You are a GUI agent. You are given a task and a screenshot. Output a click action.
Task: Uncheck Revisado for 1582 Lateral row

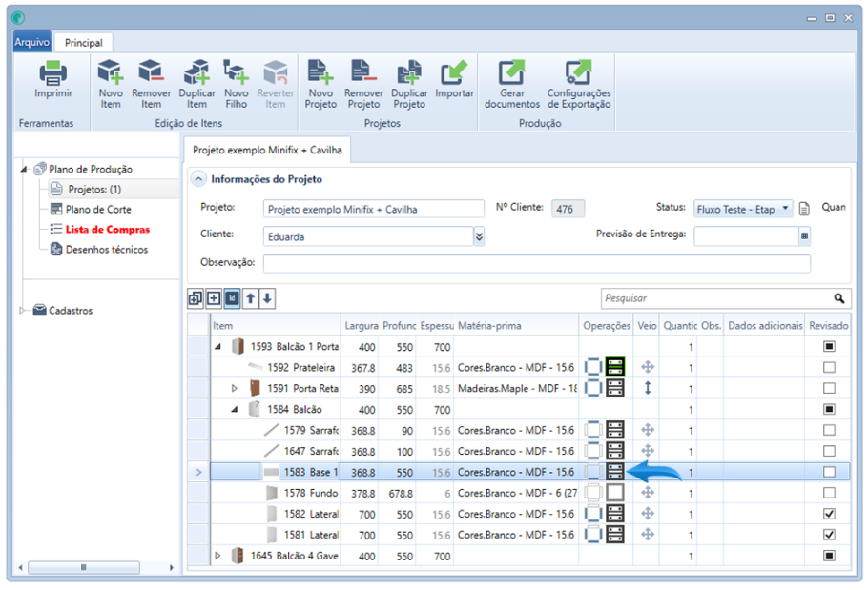(829, 514)
